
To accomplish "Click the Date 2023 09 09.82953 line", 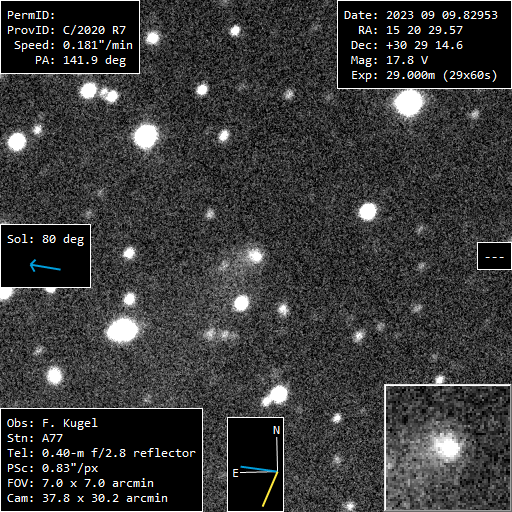I will pyautogui.click(x=421, y=15).
